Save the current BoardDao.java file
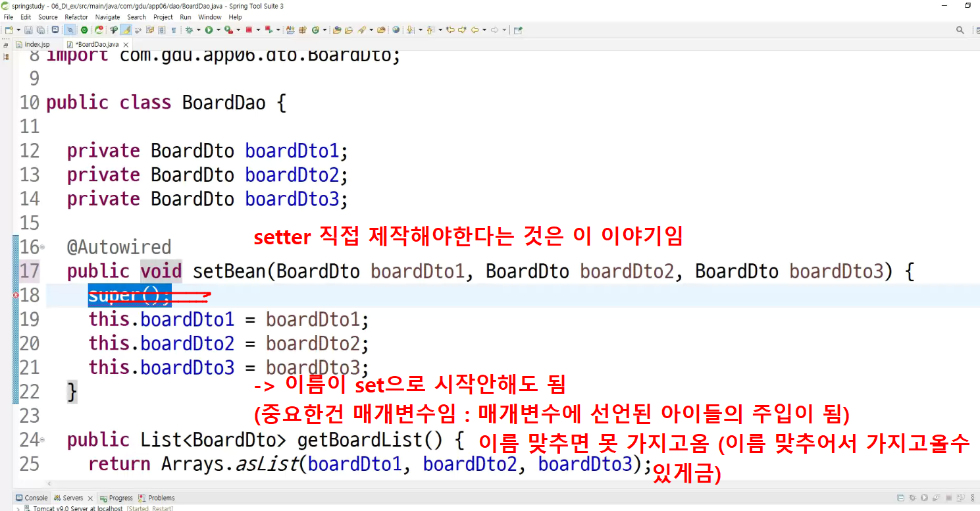Viewport: 980px width, 511px height. [28, 30]
